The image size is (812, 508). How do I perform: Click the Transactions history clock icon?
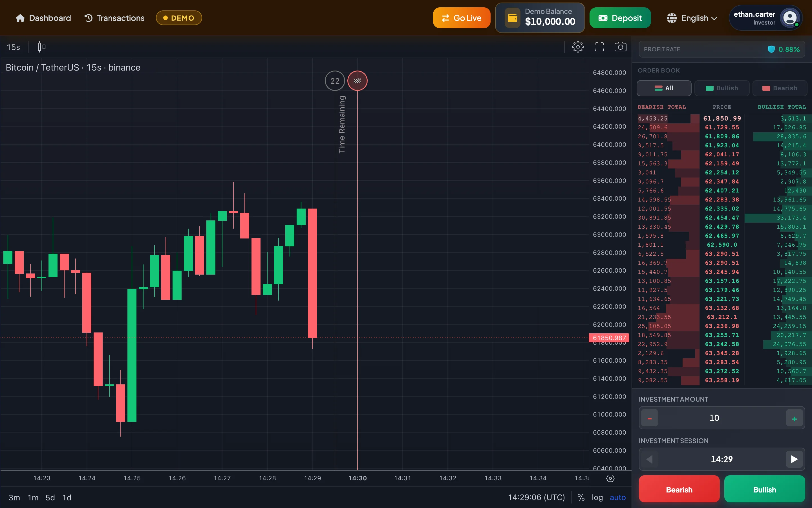click(88, 18)
